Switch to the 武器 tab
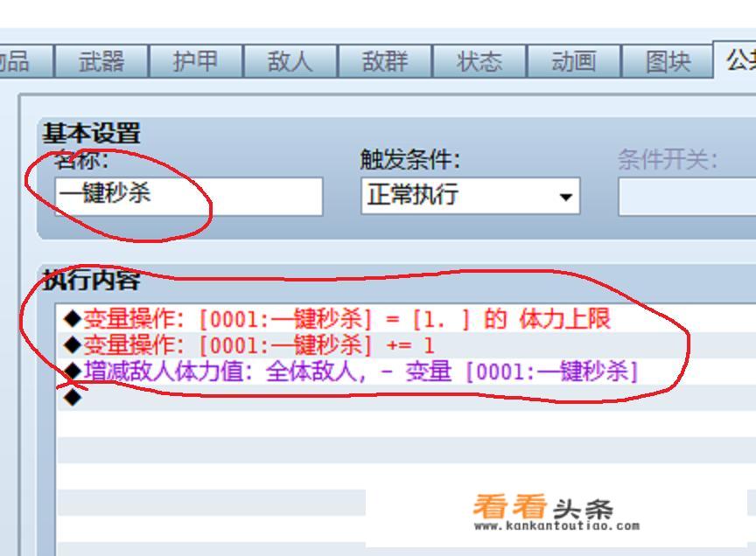 pos(101,62)
